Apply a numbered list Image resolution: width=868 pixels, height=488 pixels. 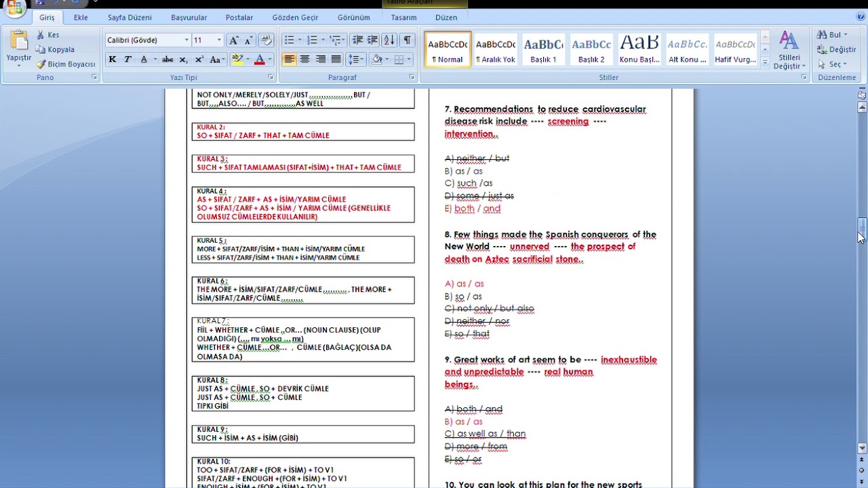[x=312, y=40]
